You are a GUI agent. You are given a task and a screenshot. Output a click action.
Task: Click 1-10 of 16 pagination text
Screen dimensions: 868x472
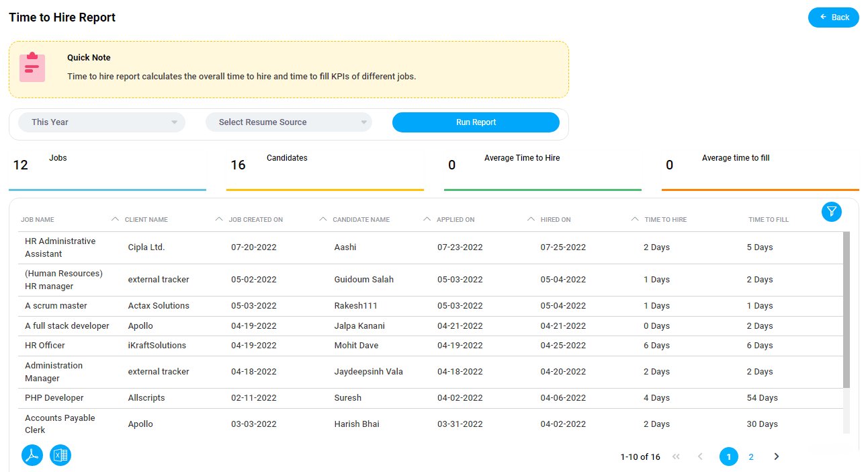[x=640, y=457]
